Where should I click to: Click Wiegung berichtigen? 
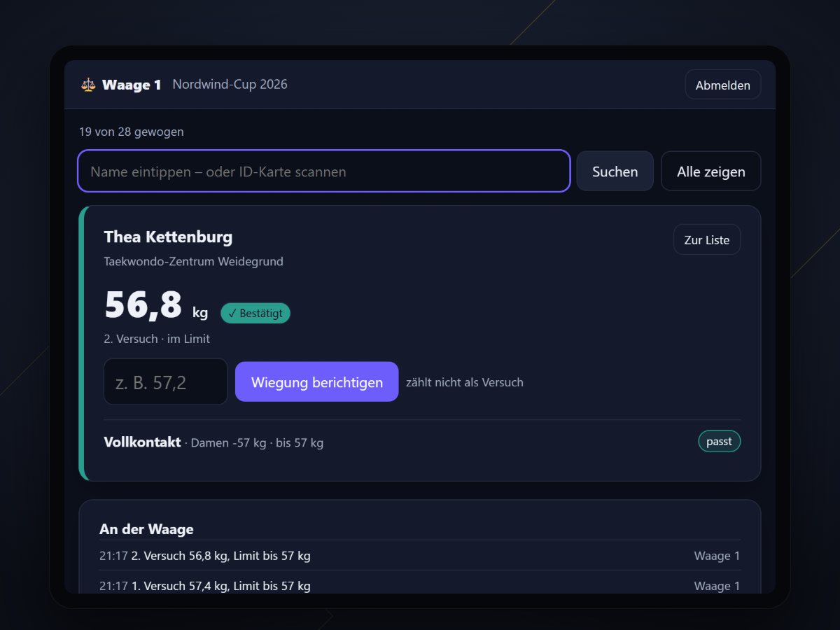316,381
